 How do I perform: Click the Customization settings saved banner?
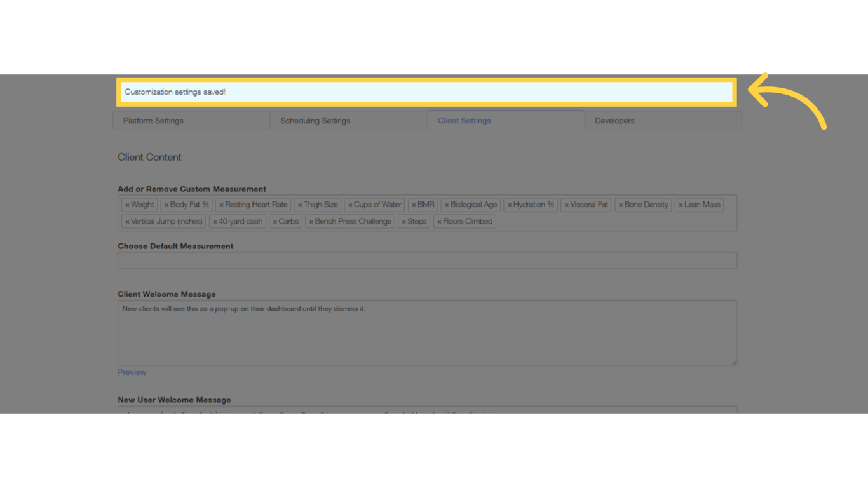click(427, 91)
